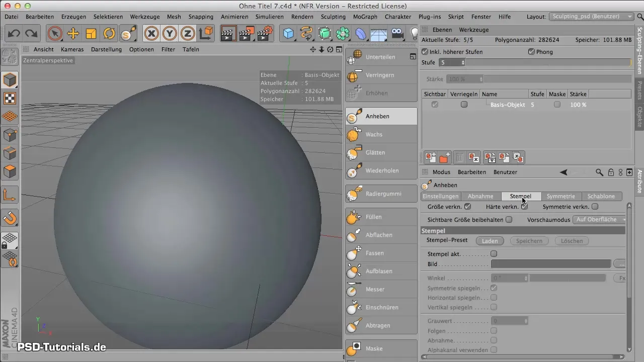Viewport: 644px width, 362px height.
Task: Open the viewport Ansicht menu
Action: click(44, 49)
